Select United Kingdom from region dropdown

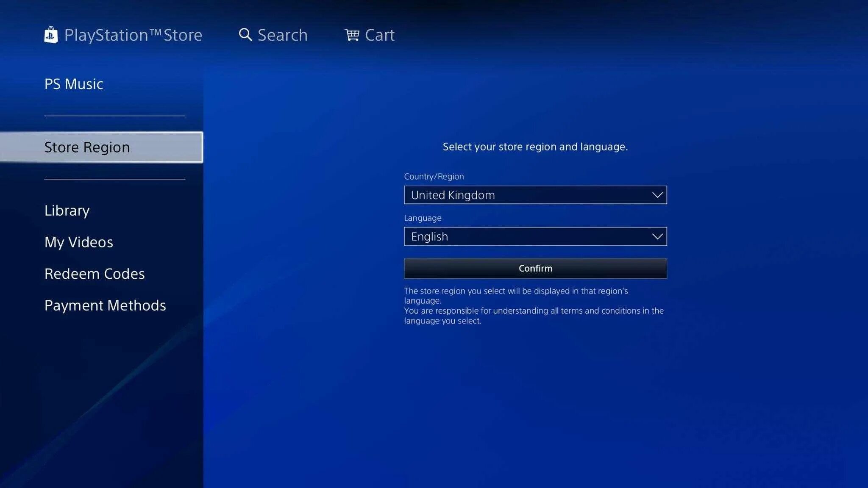[x=535, y=195]
